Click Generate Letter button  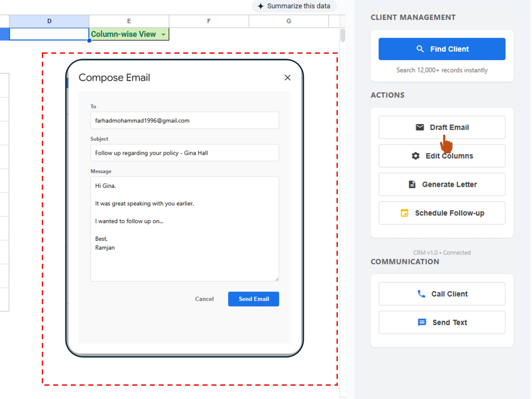pos(442,184)
